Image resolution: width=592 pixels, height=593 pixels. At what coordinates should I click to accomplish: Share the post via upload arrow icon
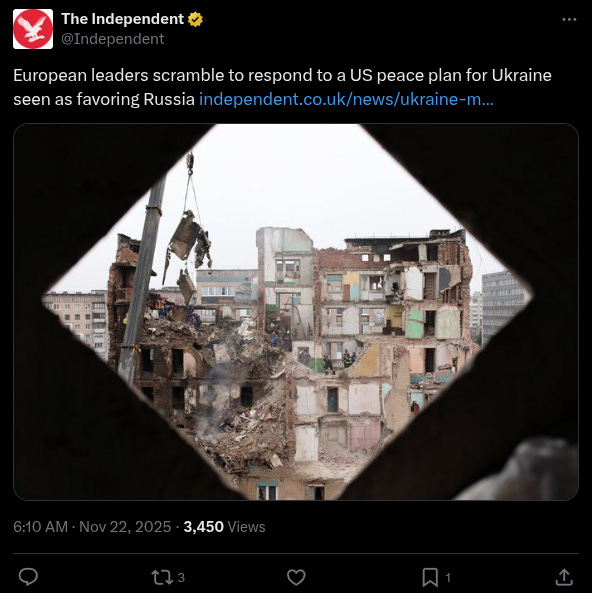564,577
